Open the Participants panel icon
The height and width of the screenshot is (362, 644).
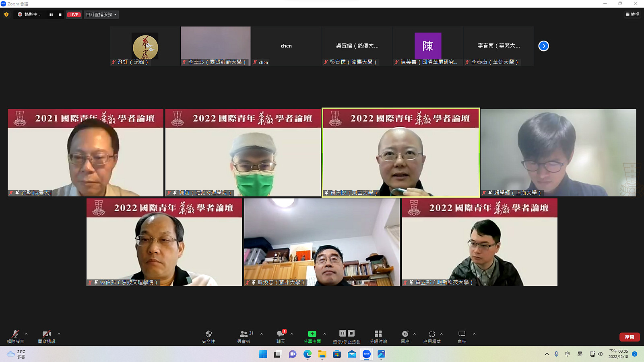pyautogui.click(x=244, y=334)
